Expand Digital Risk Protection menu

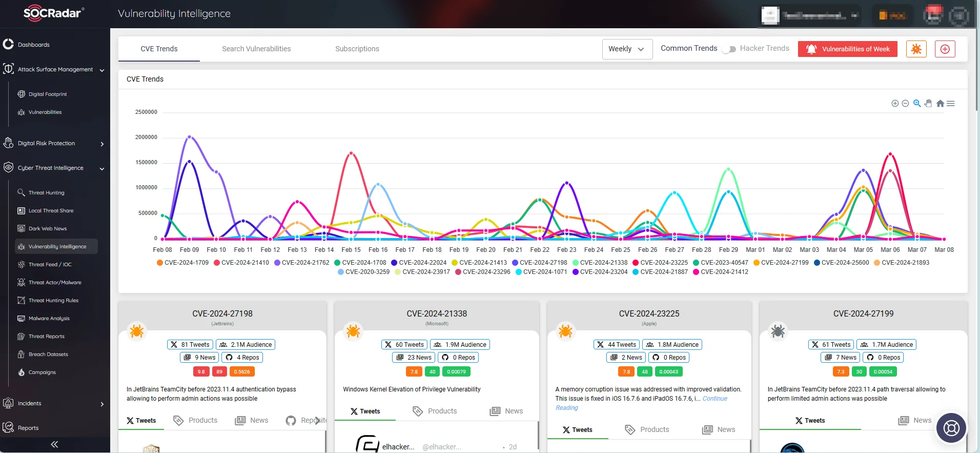coord(55,144)
